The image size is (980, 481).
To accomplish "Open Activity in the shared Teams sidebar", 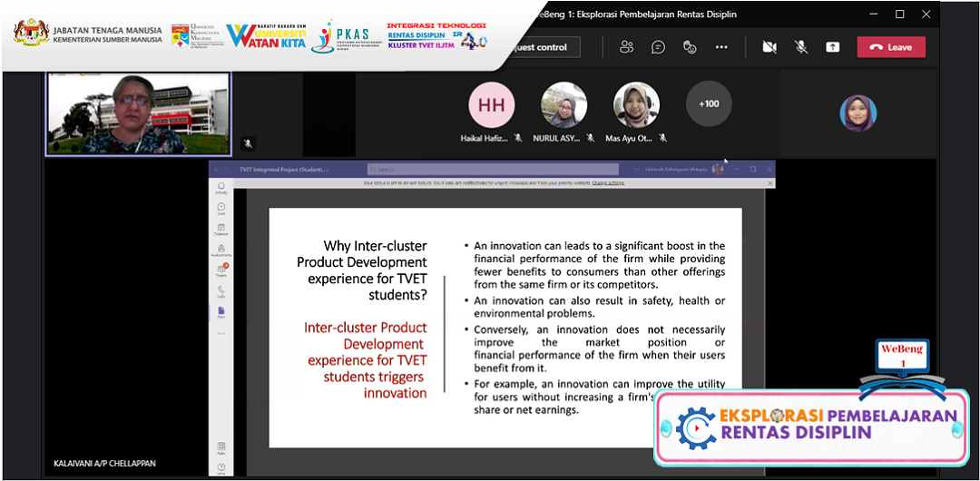I will (x=221, y=187).
